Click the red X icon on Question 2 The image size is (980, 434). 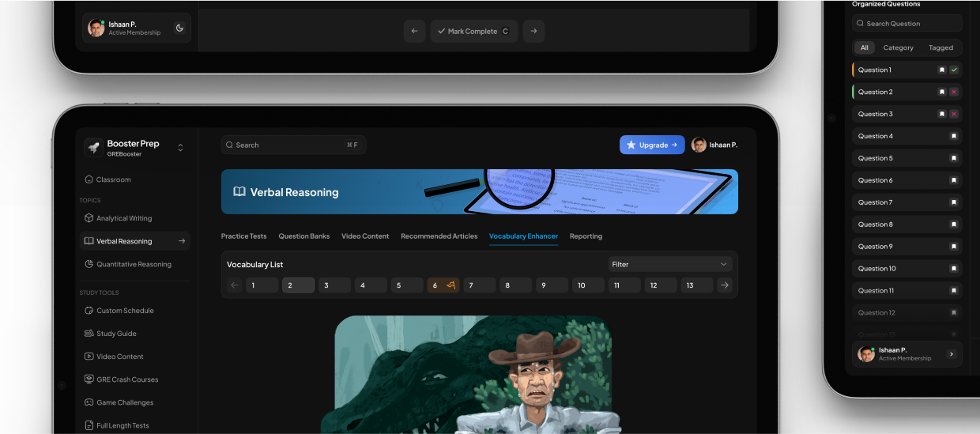(954, 92)
